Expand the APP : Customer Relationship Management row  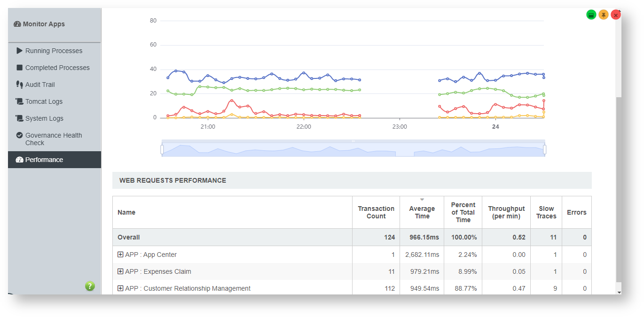coord(120,288)
